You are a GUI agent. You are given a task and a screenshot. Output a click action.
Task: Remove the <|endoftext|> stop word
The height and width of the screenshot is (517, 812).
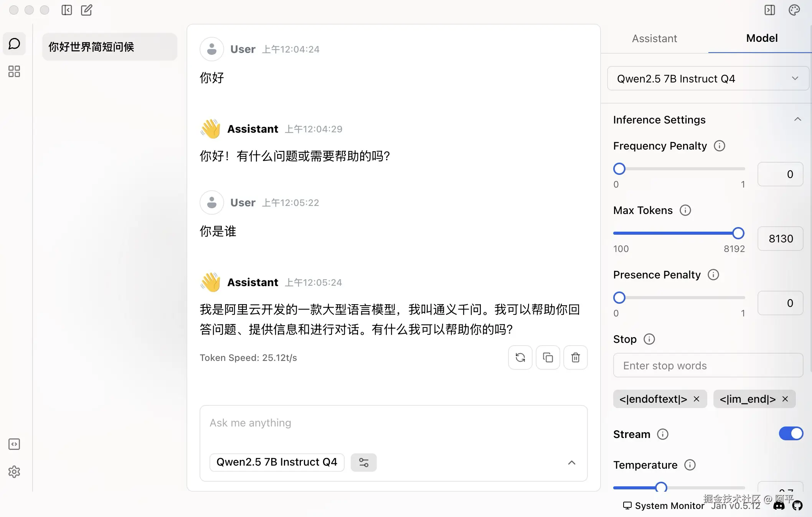696,399
